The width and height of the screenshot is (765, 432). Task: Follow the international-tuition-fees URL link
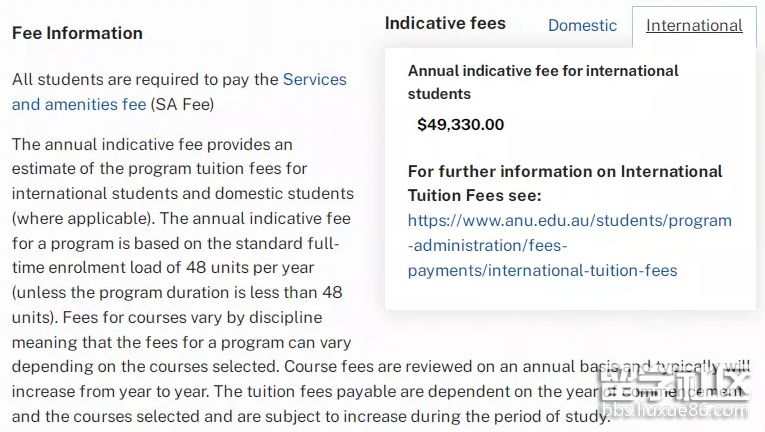click(x=569, y=245)
